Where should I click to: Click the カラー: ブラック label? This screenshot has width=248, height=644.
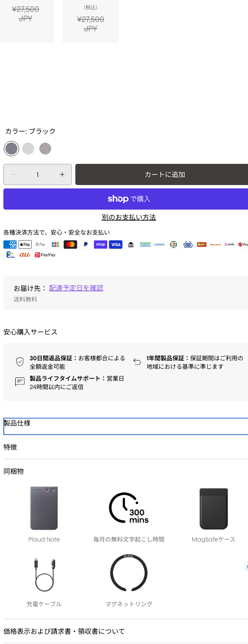(30, 131)
